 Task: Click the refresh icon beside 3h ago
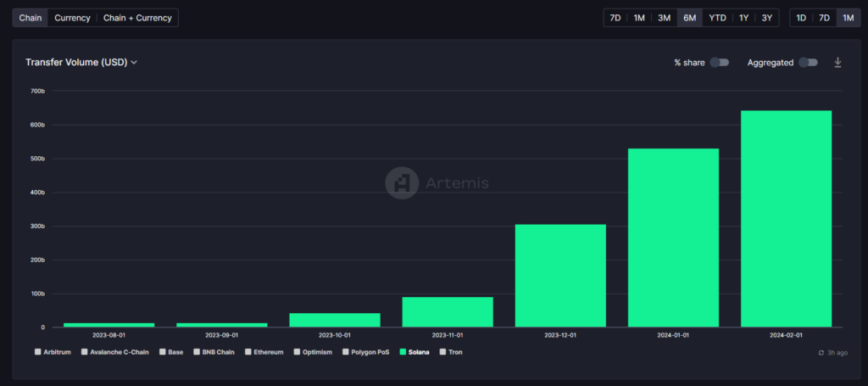click(x=821, y=352)
